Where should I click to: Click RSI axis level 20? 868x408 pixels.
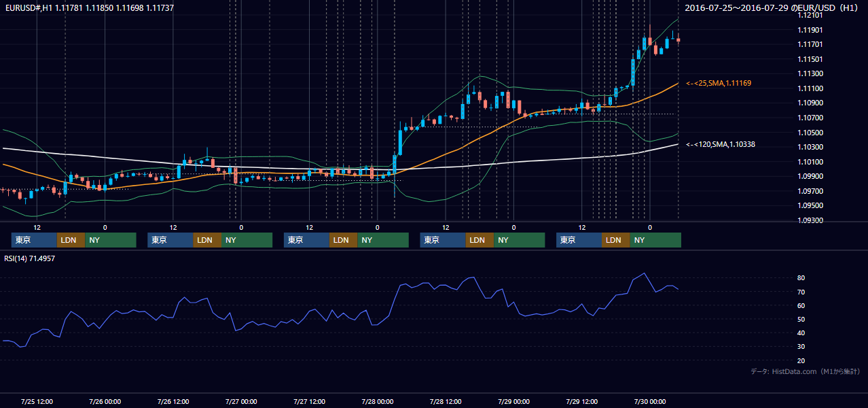(801, 360)
